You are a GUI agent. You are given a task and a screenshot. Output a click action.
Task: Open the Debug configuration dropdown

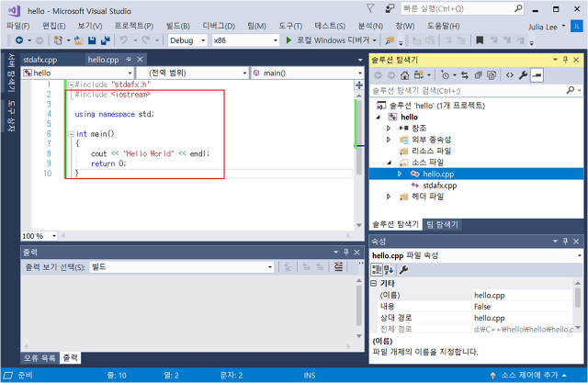tap(203, 40)
